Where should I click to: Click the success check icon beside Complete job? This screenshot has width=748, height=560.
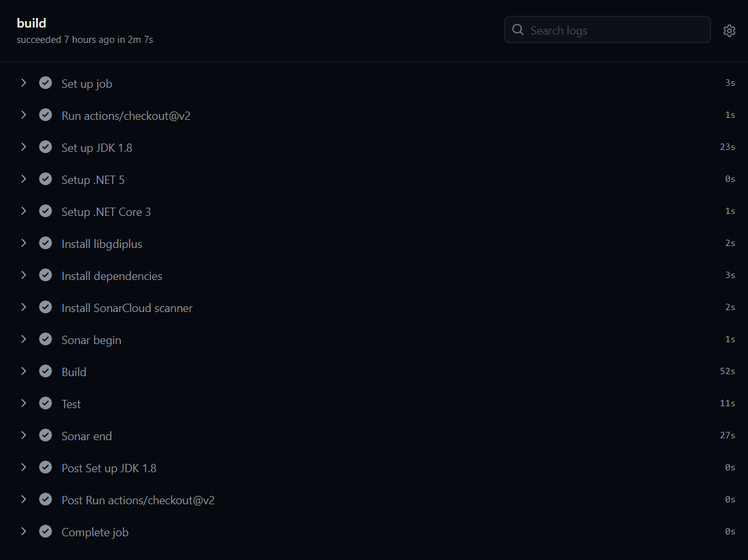pos(46,531)
